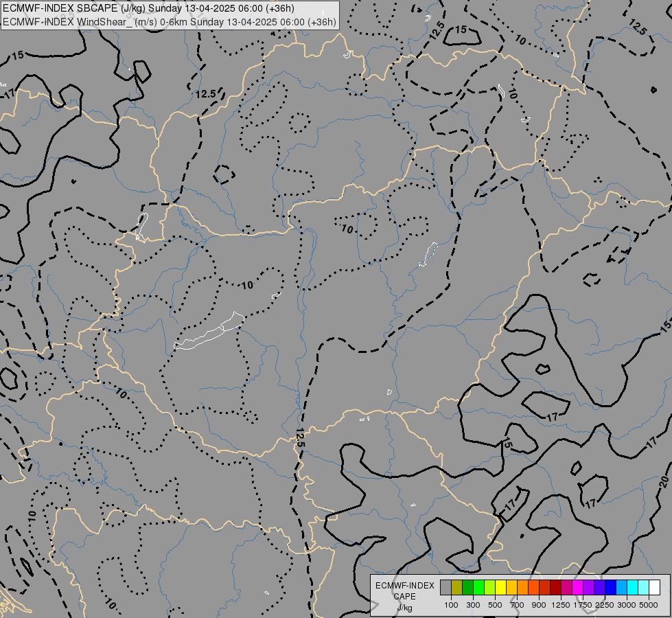The height and width of the screenshot is (618, 672).
Task: Select the purple legend swatch
Action: coord(588,588)
